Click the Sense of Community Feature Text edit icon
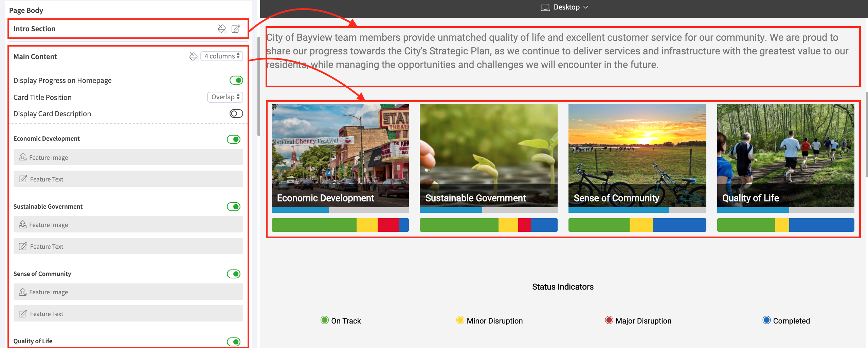Image resolution: width=868 pixels, height=348 pixels. tap(23, 313)
